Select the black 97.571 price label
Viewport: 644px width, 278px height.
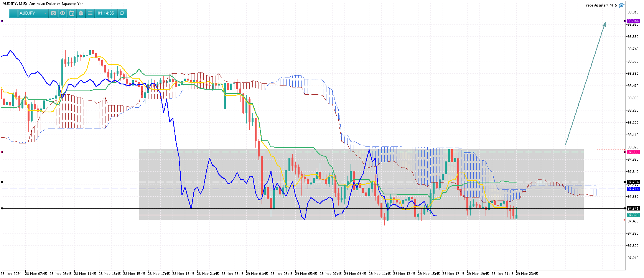point(633,209)
